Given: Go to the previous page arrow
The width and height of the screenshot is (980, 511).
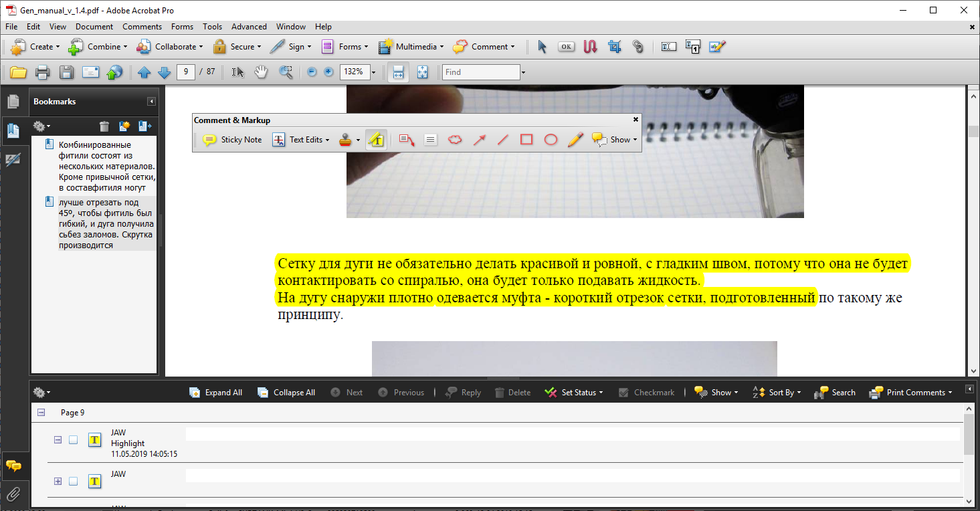Looking at the screenshot, I should click(x=144, y=72).
